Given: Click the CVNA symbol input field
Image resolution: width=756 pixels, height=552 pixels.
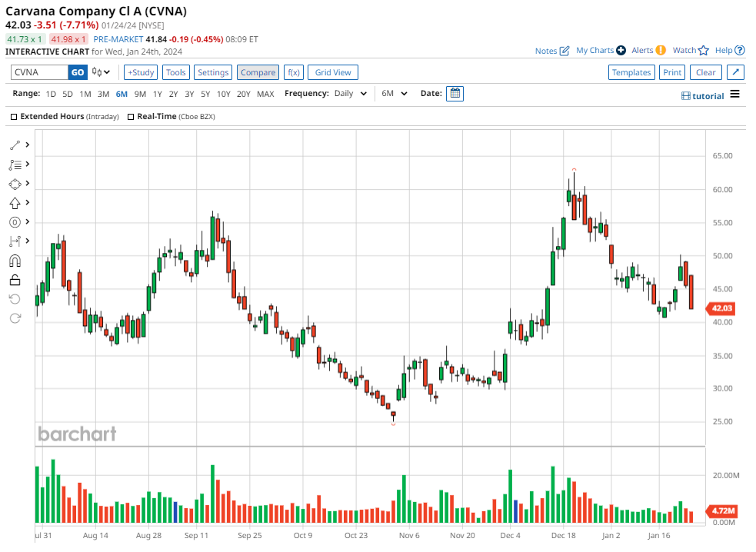Looking at the screenshot, I should 39,72.
